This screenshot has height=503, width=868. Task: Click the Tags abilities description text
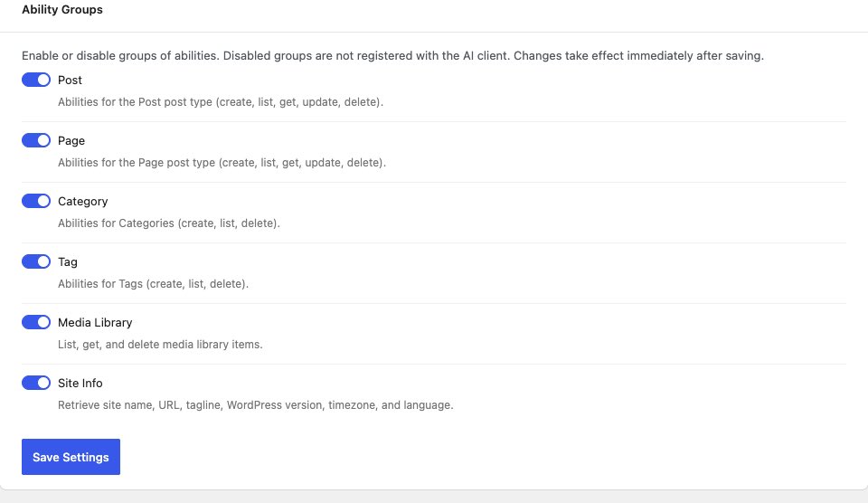pyautogui.click(x=153, y=284)
